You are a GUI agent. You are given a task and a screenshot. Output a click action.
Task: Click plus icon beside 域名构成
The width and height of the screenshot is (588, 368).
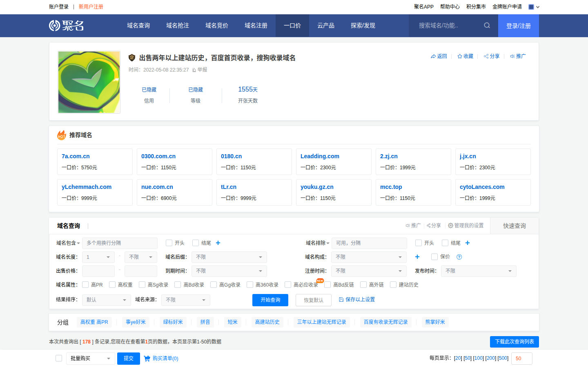(x=417, y=257)
